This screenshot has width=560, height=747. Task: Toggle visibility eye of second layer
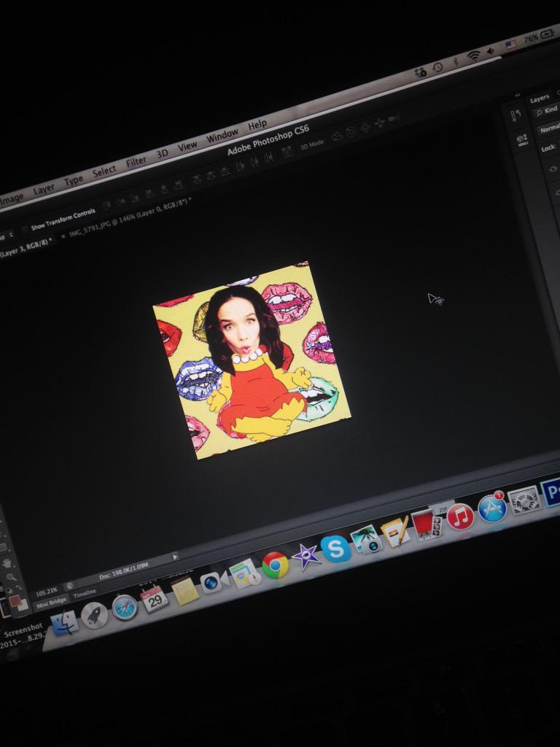(558, 192)
